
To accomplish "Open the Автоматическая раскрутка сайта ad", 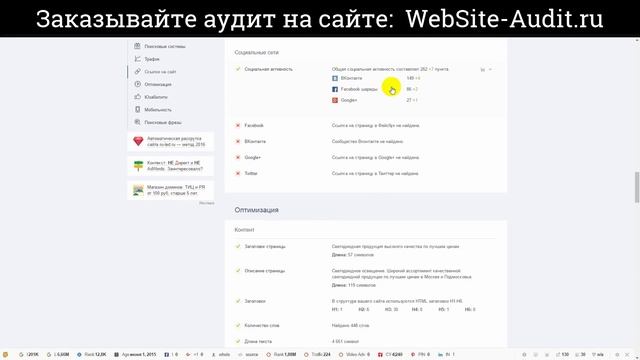I will 171,142.
